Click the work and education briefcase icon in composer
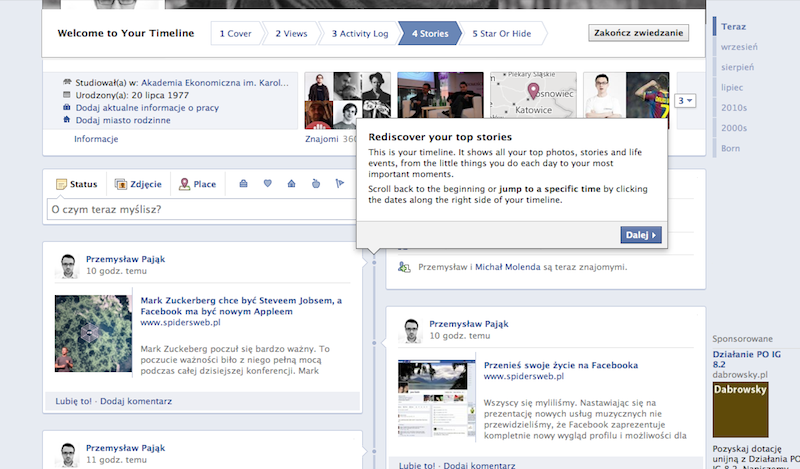Image resolution: width=800 pixels, height=469 pixels. [243, 184]
